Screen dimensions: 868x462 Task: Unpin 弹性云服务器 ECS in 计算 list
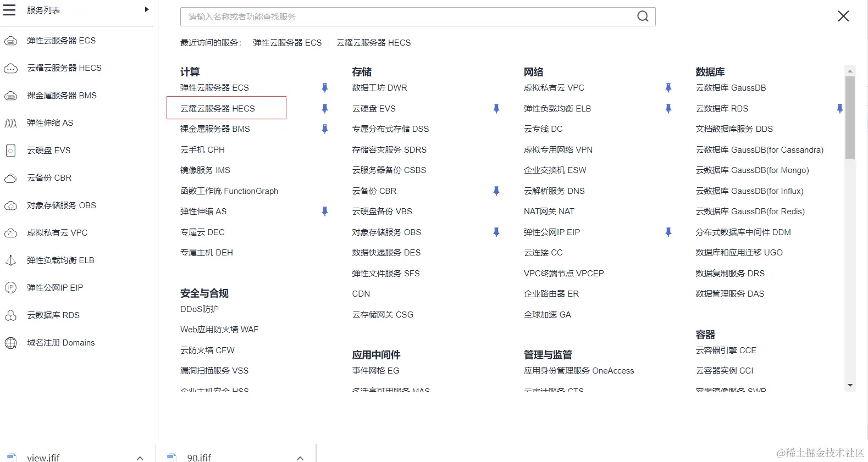tap(325, 88)
